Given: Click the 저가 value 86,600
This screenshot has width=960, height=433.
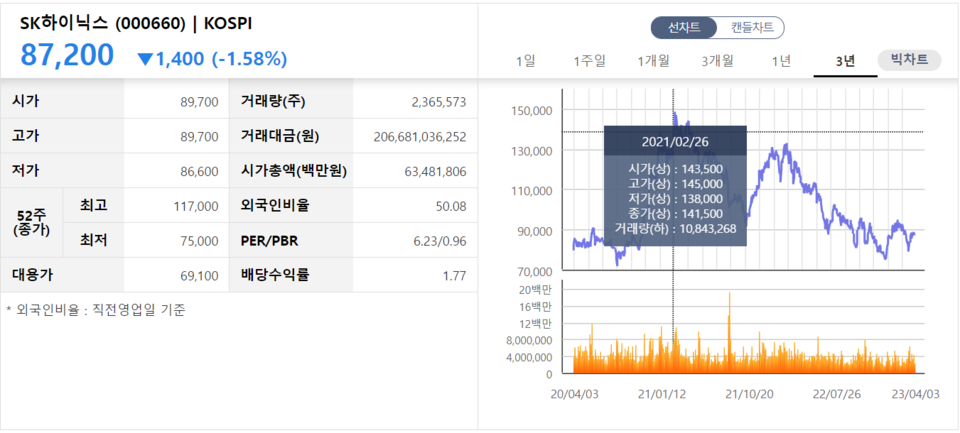Looking at the screenshot, I should tap(199, 171).
